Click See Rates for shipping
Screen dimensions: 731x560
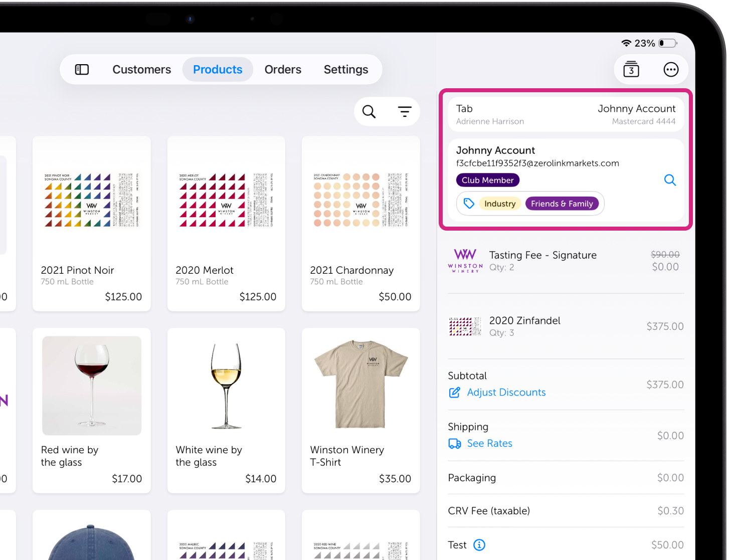pyautogui.click(x=490, y=444)
